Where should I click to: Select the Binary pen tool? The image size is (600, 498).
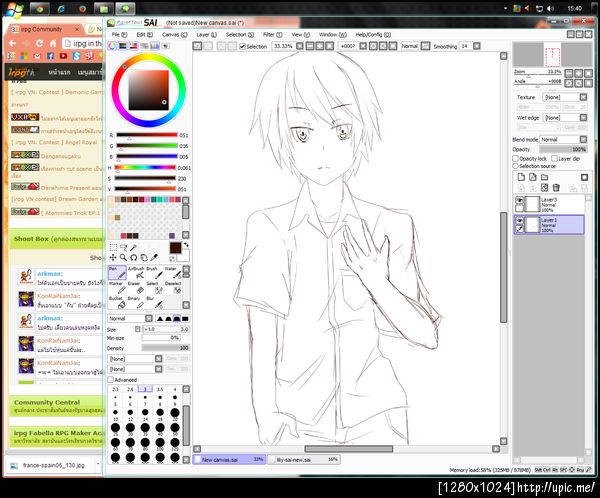[136, 302]
